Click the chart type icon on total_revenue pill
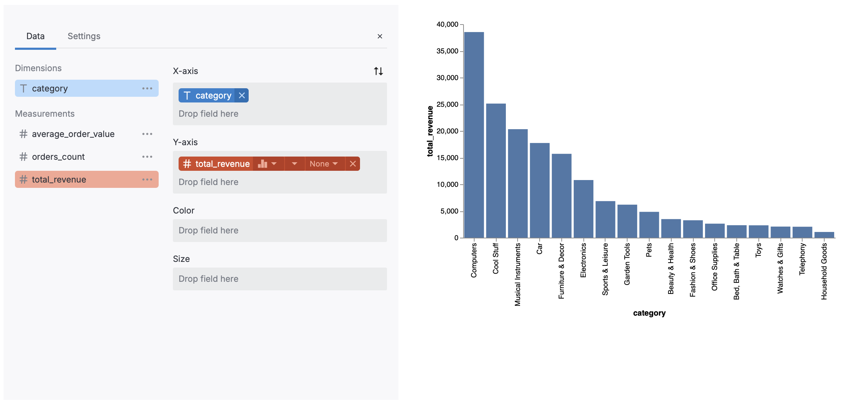This screenshot has width=868, height=401. pyautogui.click(x=263, y=164)
